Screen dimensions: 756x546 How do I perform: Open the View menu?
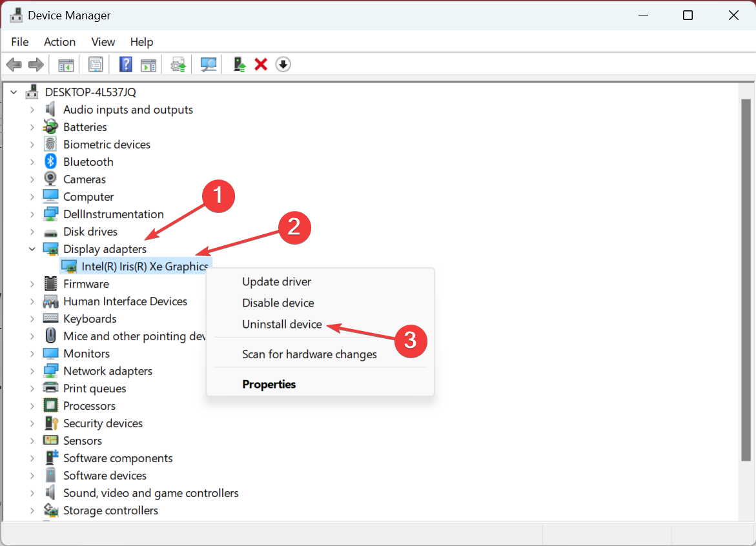tap(103, 42)
